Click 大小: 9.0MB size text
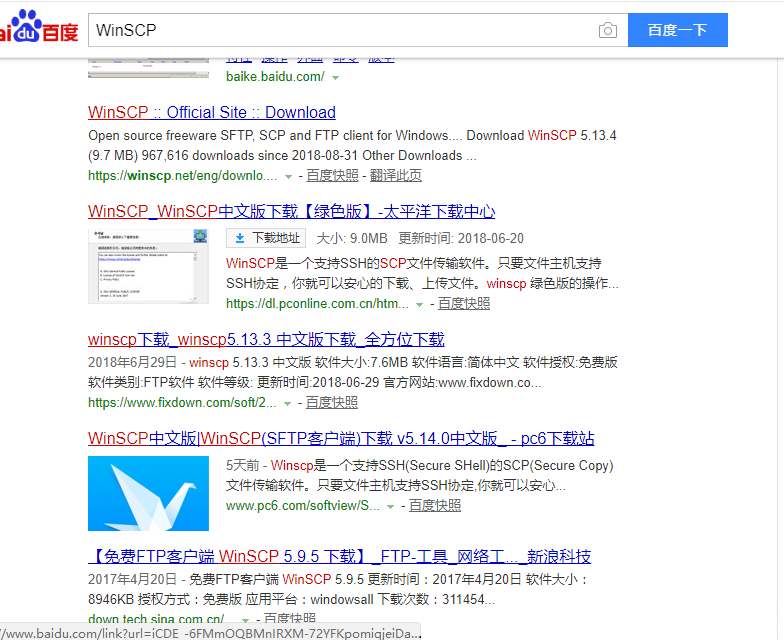 tap(352, 238)
